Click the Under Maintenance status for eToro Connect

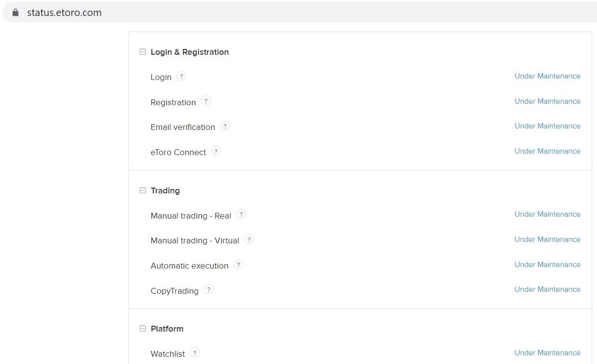(548, 151)
